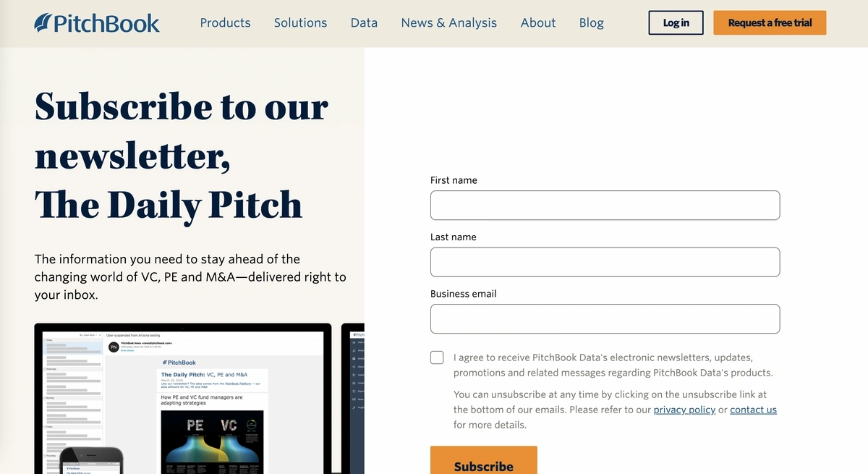The image size is (868, 474).
Task: Open the Solutions menu
Action: pos(300,22)
